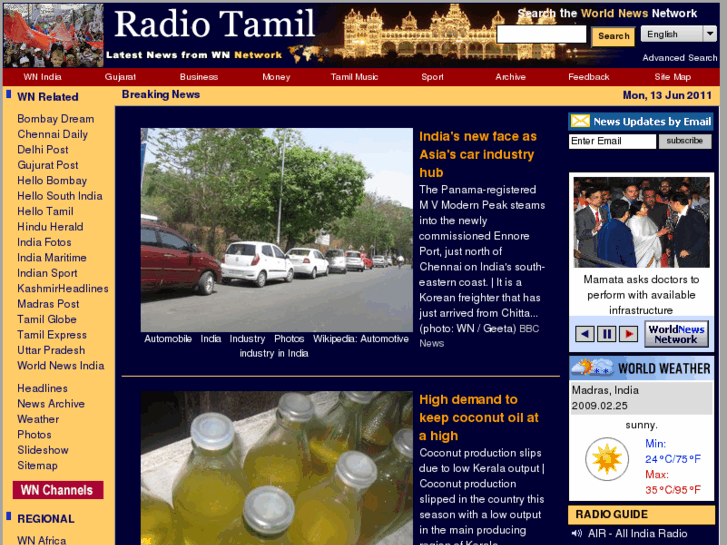Open the India Fotos link

point(44,242)
